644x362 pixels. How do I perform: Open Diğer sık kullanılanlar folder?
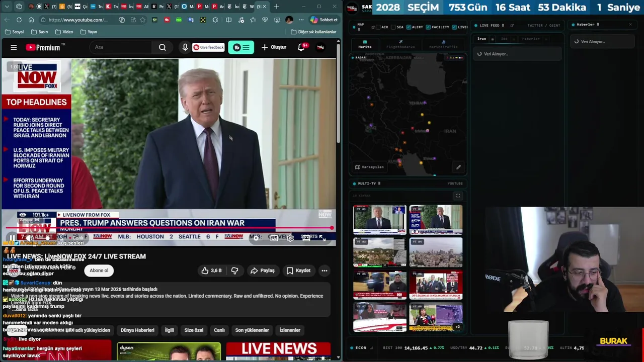(313, 32)
